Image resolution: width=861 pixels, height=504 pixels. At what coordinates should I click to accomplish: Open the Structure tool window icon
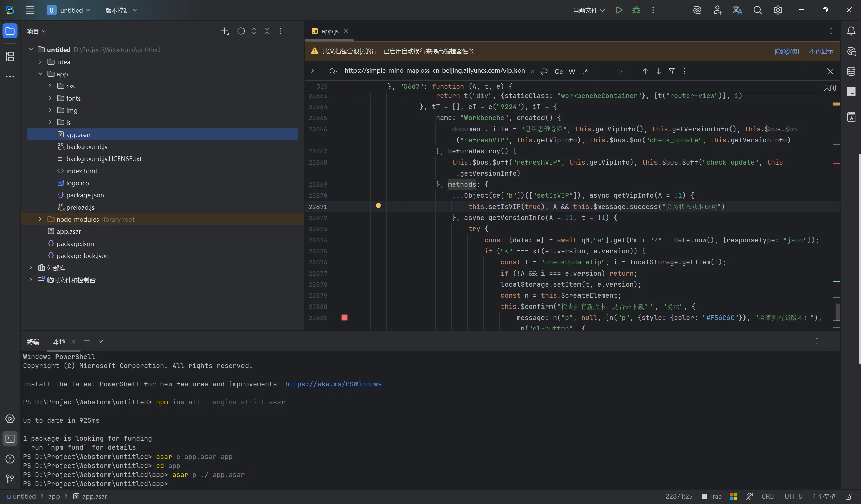[x=10, y=57]
